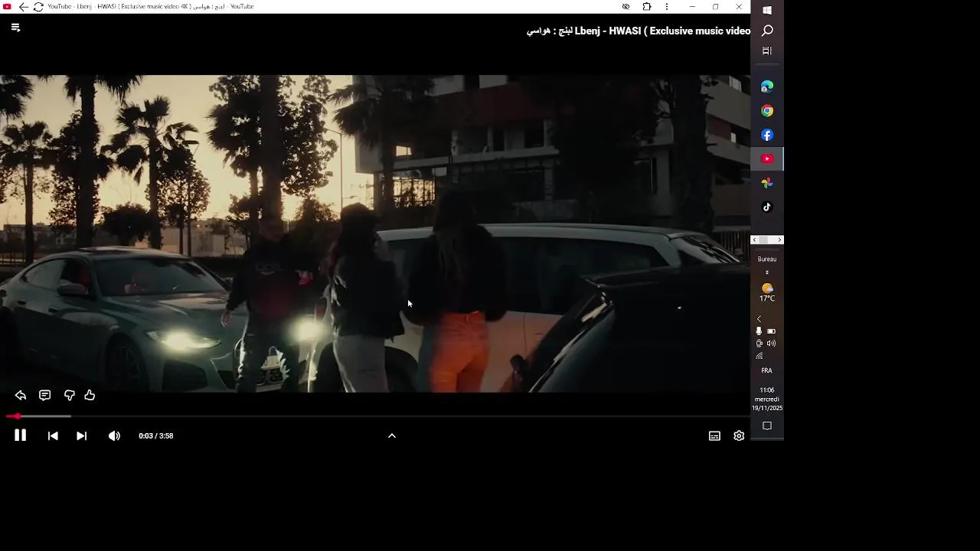
Task: Click the tracking prevention eye icon
Action: (x=626, y=7)
